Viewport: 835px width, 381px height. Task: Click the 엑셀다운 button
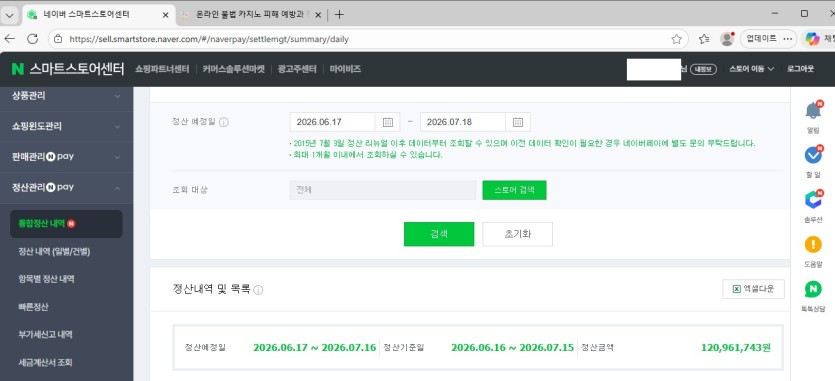point(753,289)
